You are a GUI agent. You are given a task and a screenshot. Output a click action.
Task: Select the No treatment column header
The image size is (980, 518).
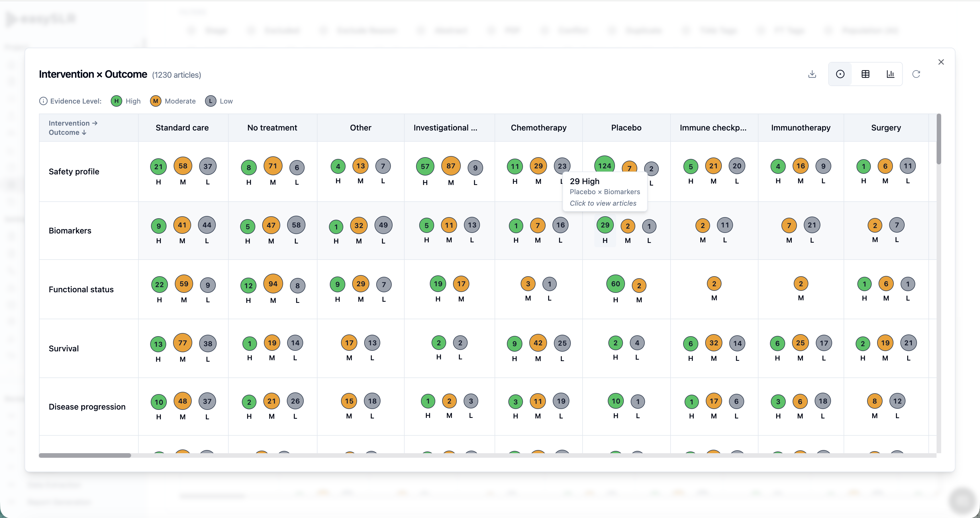click(x=272, y=128)
